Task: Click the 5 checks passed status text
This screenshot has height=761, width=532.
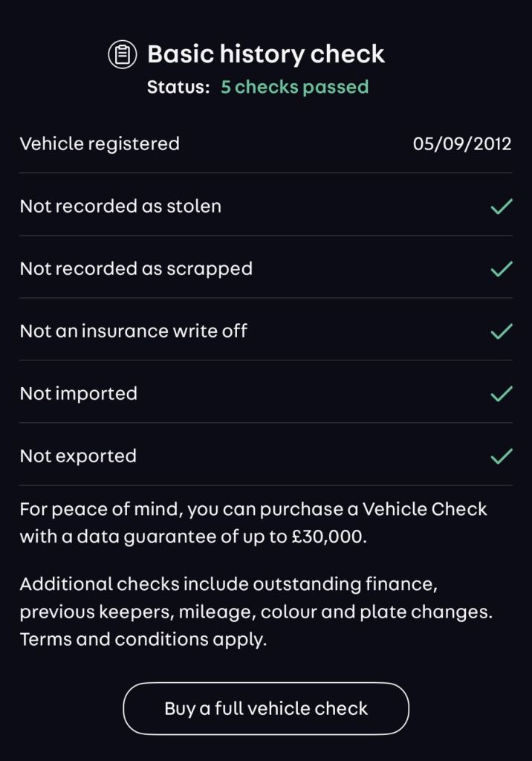Action: coord(294,87)
